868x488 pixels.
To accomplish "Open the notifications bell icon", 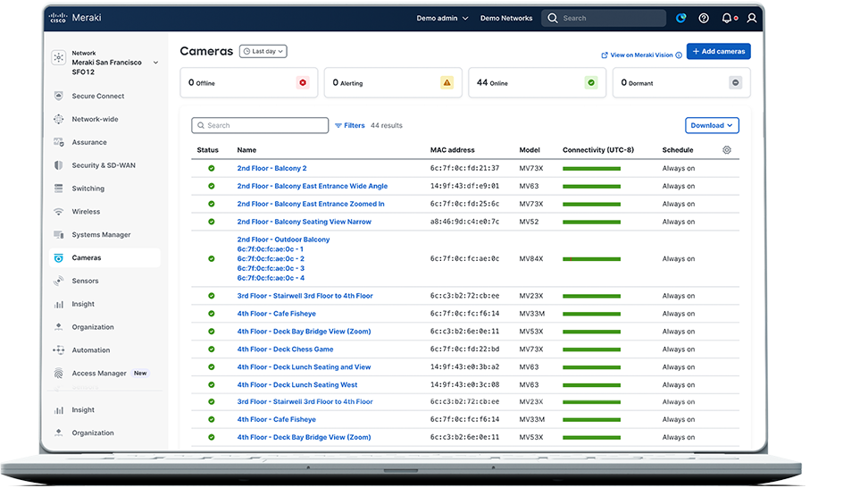I will 727,18.
